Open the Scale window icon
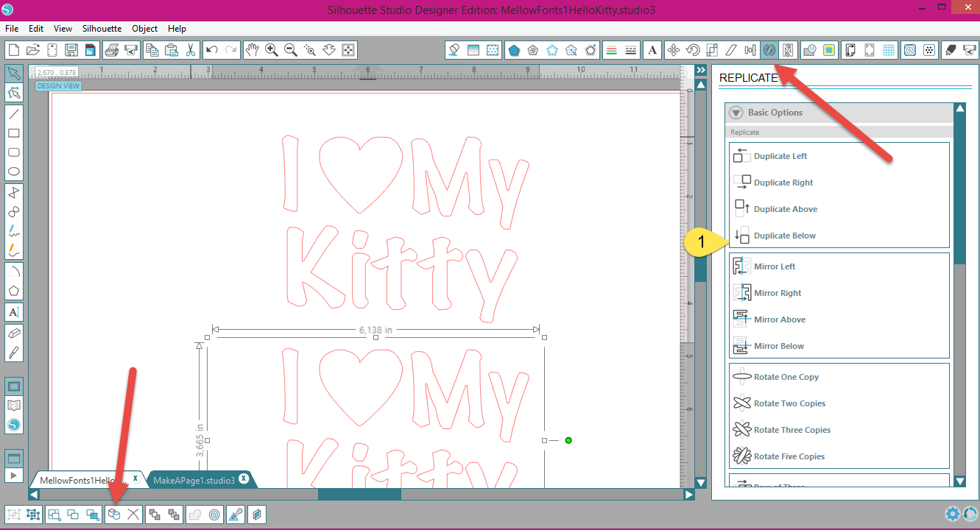Image resolution: width=980 pixels, height=530 pixels. pos(712,50)
